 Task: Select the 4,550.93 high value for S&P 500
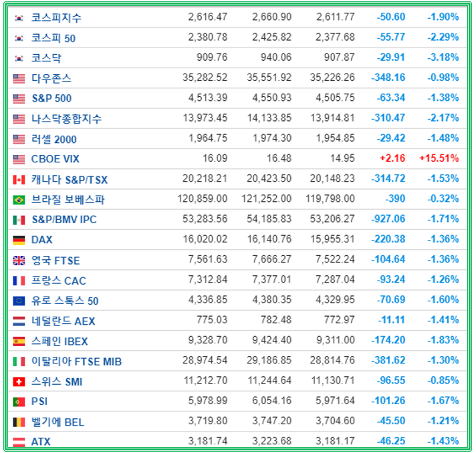tap(271, 98)
